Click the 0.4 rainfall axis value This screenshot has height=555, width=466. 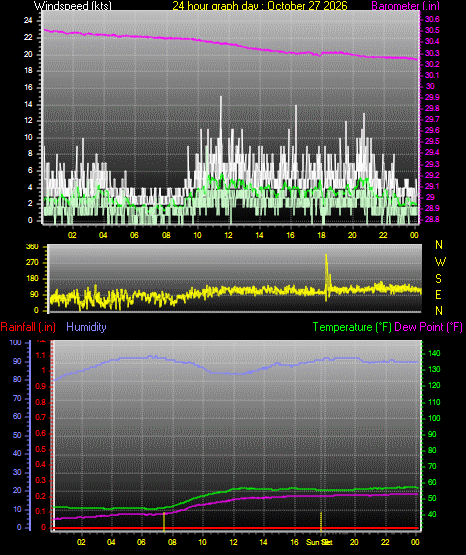tap(41, 465)
